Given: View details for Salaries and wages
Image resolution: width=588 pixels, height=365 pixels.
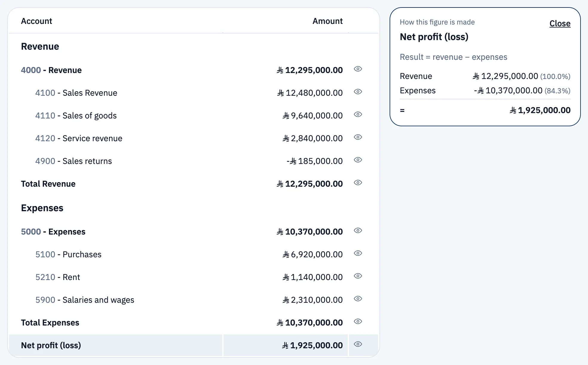Looking at the screenshot, I should 358,299.
